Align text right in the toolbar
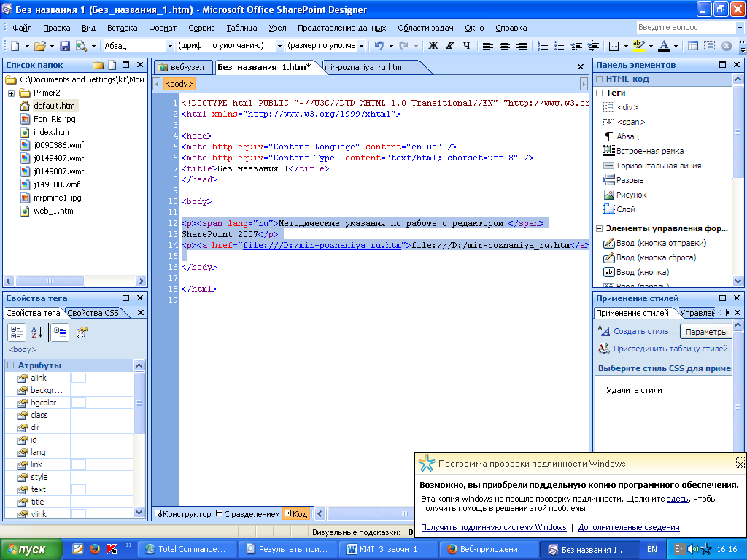Screen dimensions: 747x560 522,46
